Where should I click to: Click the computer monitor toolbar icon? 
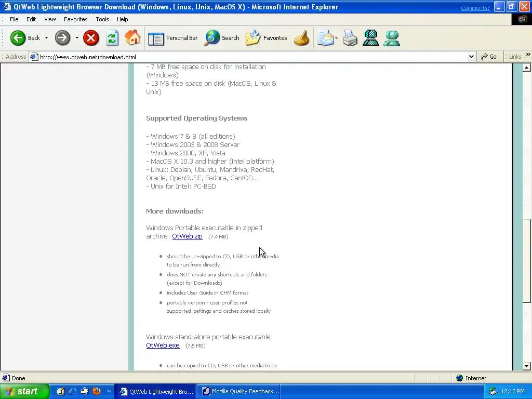click(370, 38)
